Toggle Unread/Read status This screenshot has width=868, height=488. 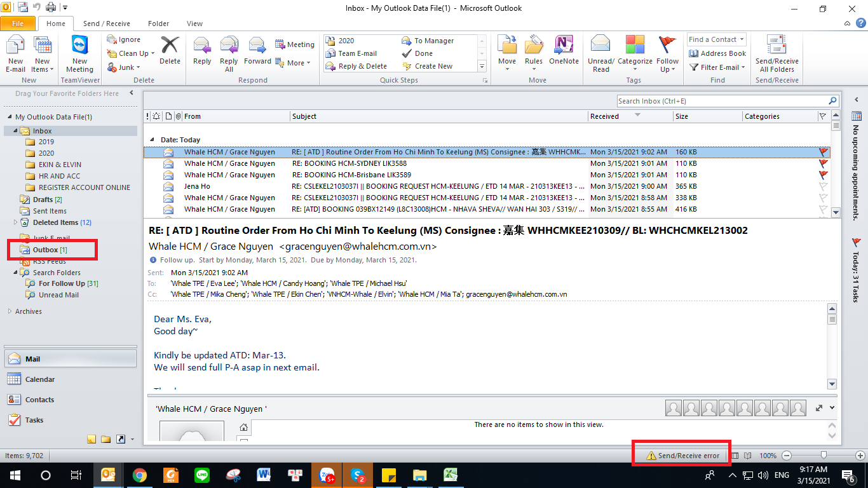pos(600,55)
